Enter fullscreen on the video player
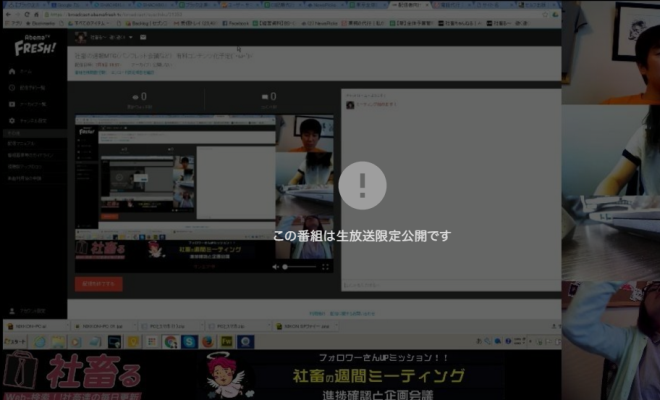Viewport: 660px width, 400px height. pos(326,268)
